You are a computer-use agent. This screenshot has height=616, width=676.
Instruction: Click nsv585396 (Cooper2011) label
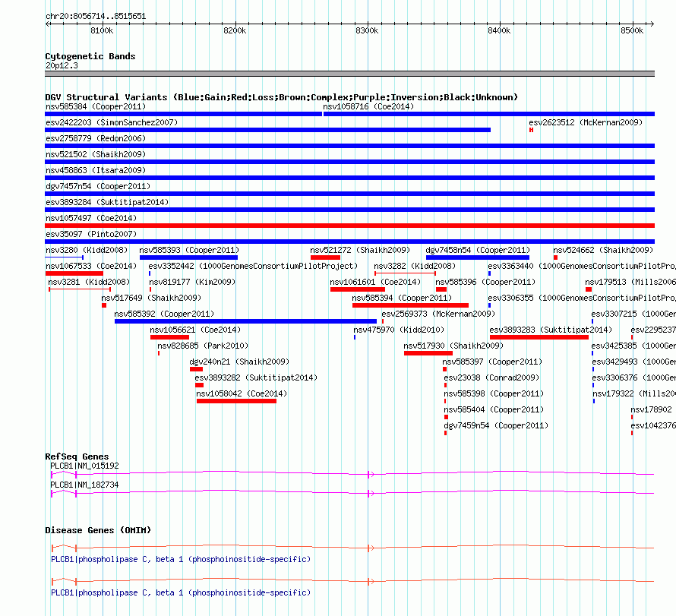485,282
